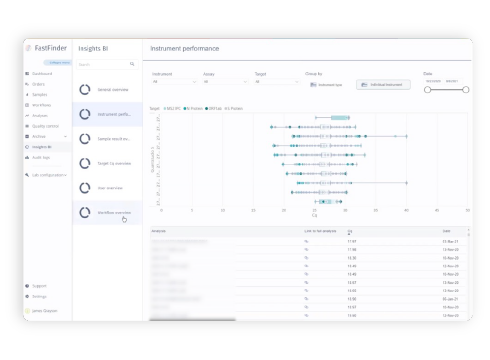Group by Individual instrument
Viewport: 490px width, 360px height.
click(383, 85)
